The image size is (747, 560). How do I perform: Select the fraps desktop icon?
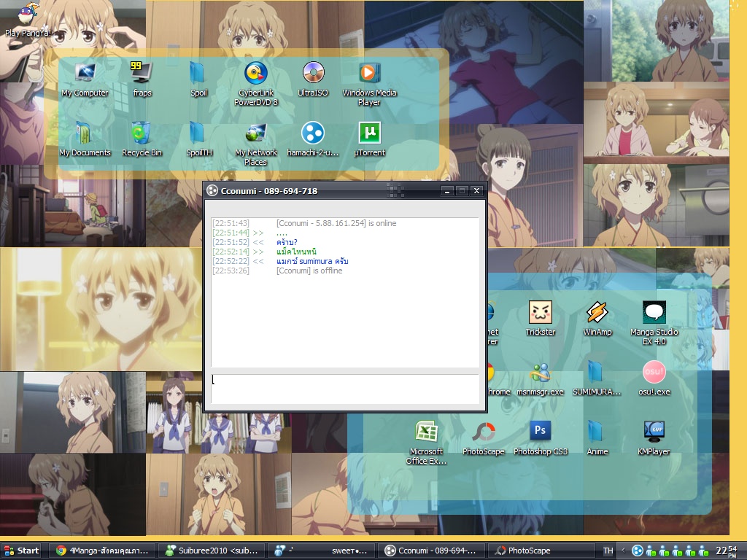pos(142,79)
